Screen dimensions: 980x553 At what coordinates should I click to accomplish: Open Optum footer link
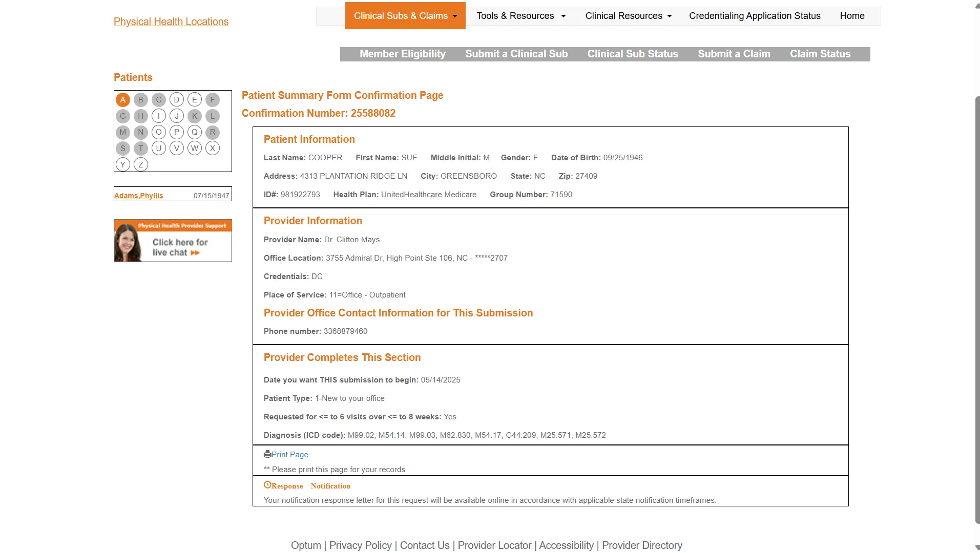(306, 545)
